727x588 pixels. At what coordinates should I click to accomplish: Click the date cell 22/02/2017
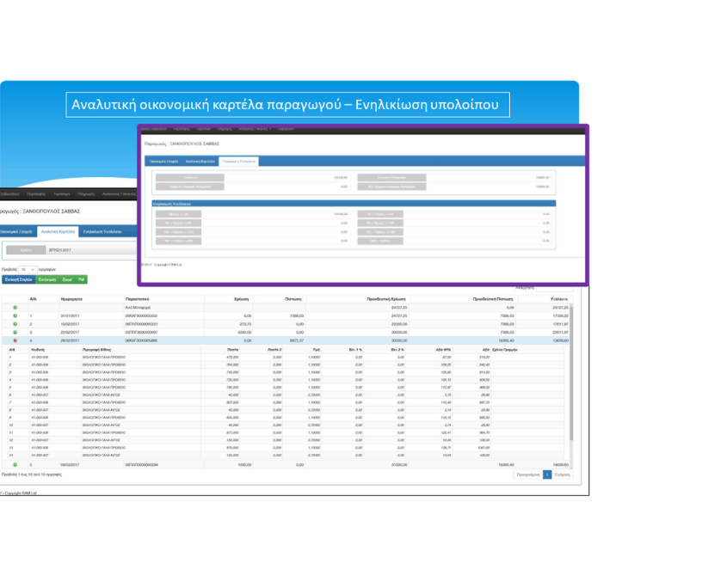pyautogui.click(x=70, y=332)
